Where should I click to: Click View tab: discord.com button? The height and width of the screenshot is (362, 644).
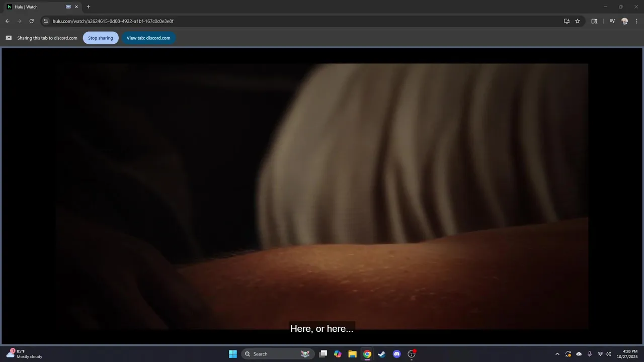click(148, 38)
